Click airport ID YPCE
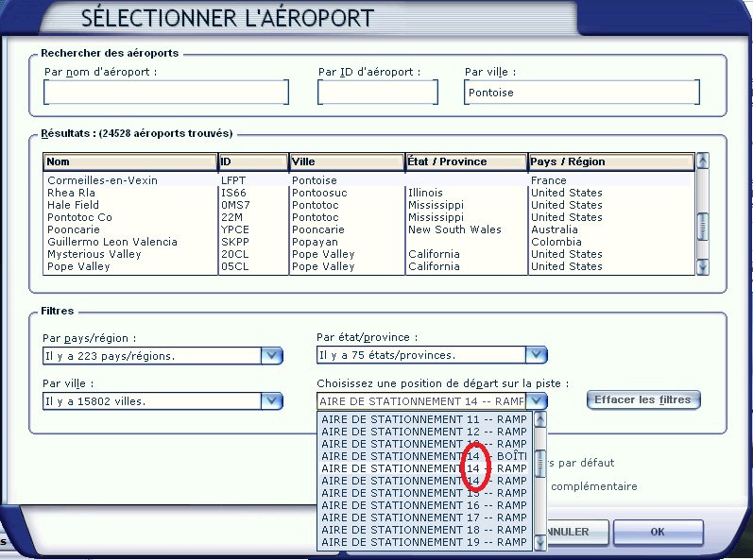This screenshot has height=560, width=753. tap(235, 229)
